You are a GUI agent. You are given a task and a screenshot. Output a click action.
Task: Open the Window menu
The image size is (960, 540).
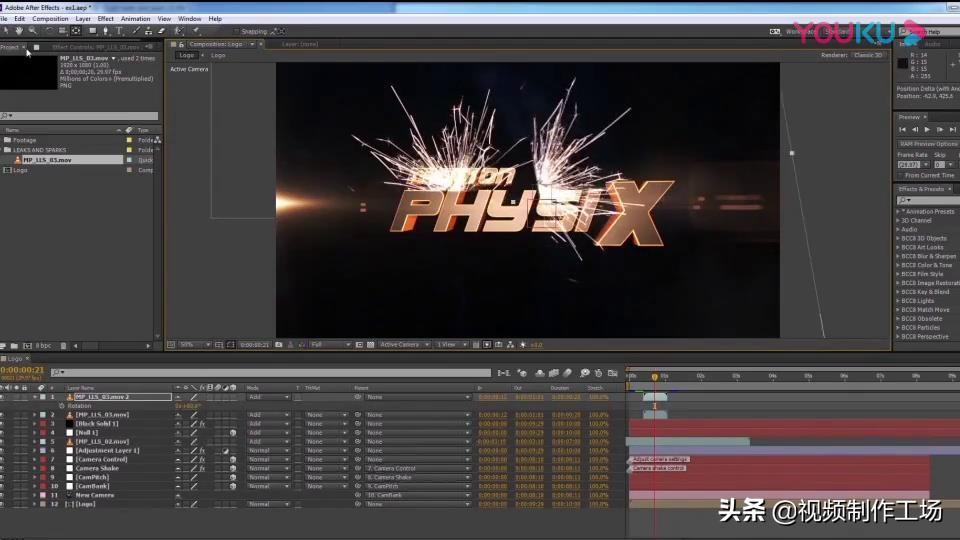click(x=189, y=19)
